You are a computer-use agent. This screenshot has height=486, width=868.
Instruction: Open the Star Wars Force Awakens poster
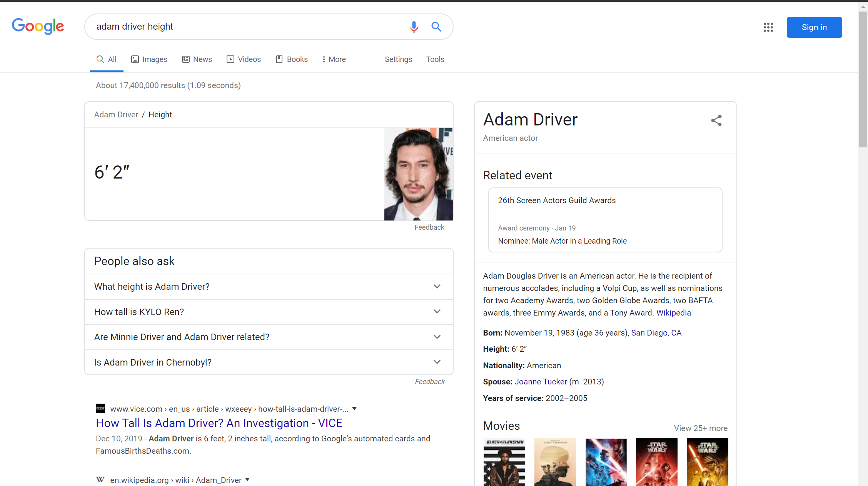click(x=707, y=462)
